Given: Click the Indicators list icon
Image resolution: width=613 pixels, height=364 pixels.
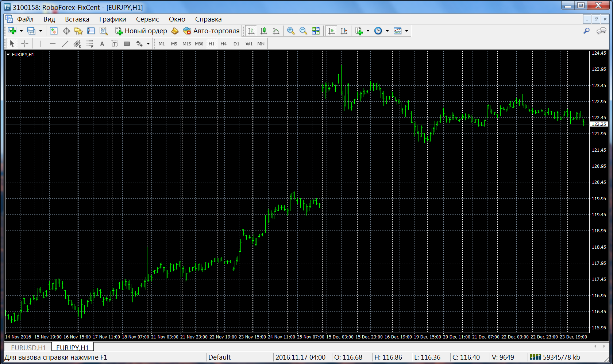Looking at the screenshot, I should [x=359, y=31].
